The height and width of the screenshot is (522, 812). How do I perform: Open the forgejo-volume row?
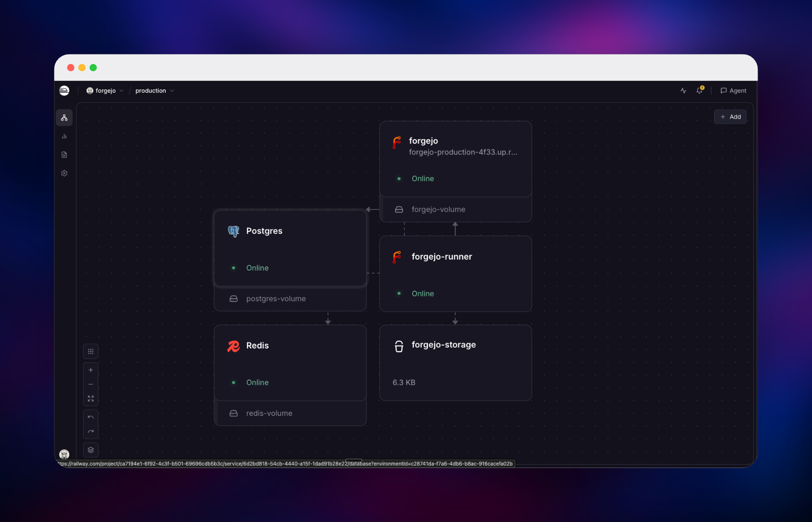(456, 209)
